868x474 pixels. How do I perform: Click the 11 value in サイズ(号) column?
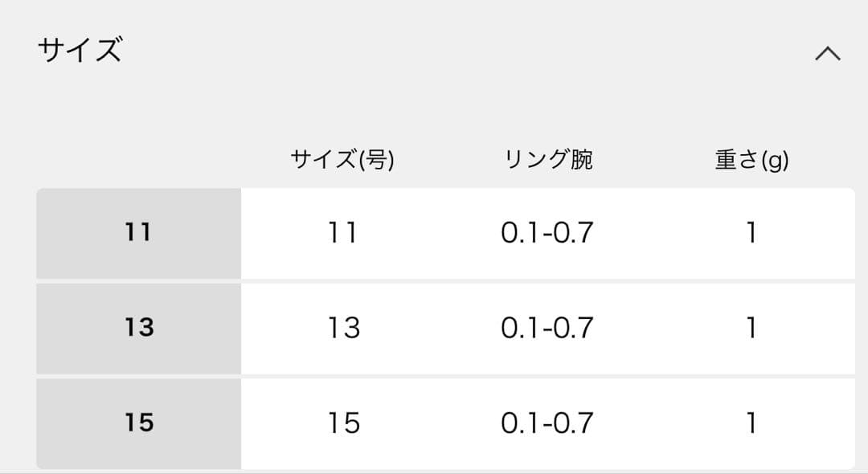(x=343, y=233)
